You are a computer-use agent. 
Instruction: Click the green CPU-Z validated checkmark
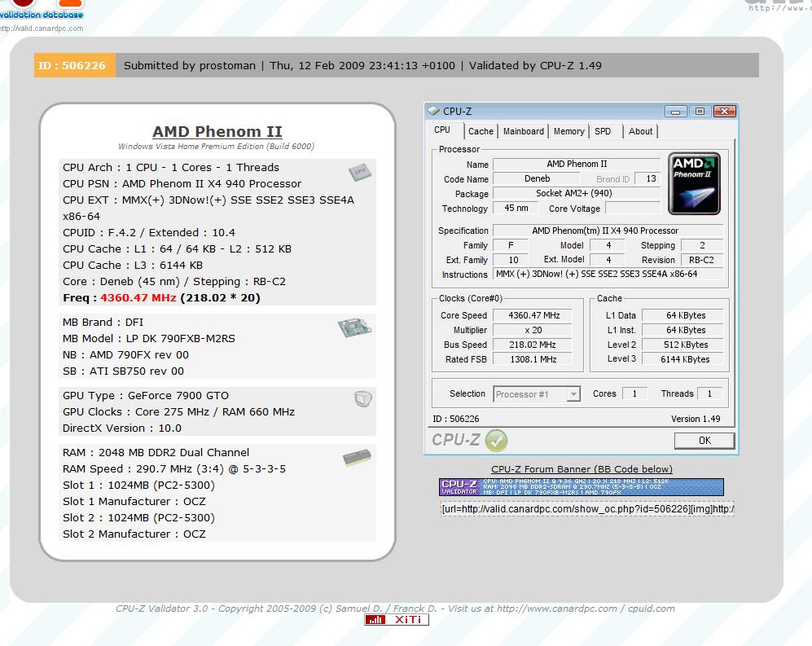coord(497,441)
